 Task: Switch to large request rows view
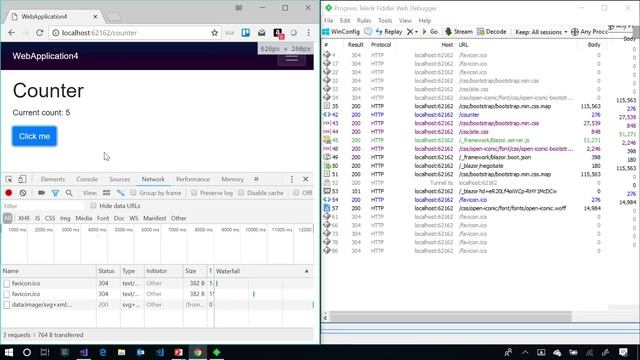coord(107,193)
